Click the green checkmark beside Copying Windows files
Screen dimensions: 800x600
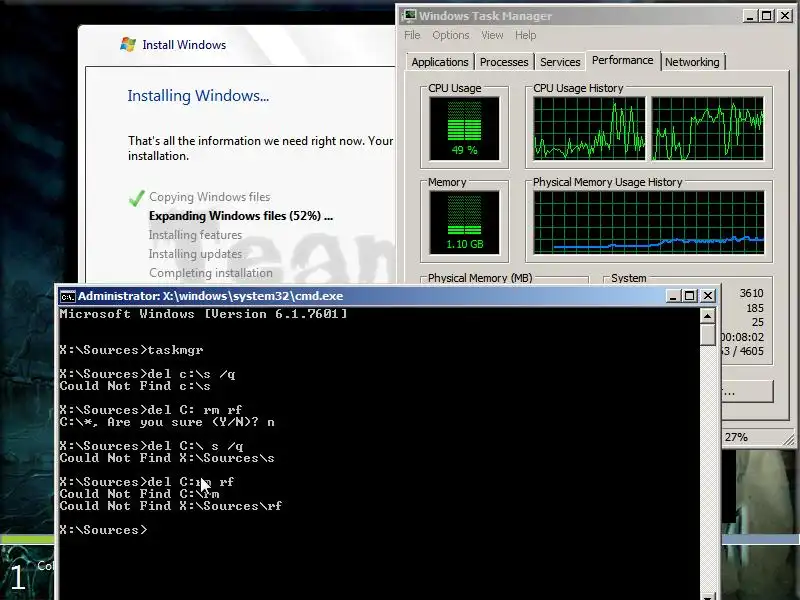coord(137,198)
